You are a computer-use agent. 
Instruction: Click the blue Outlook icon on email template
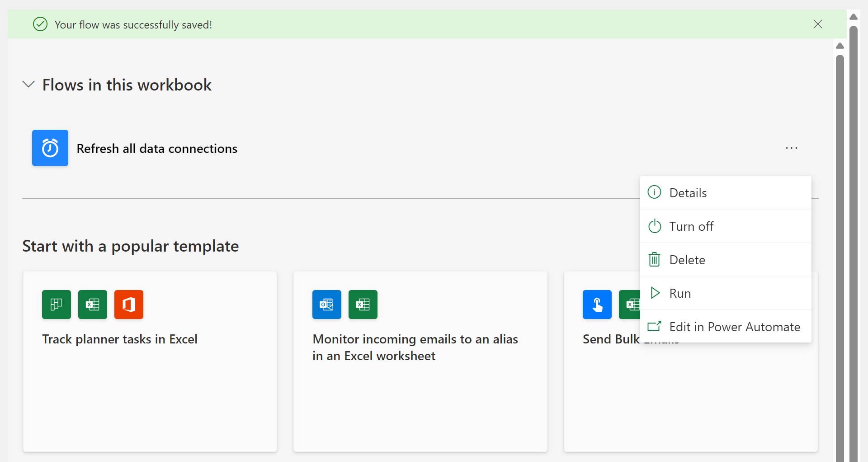(327, 305)
